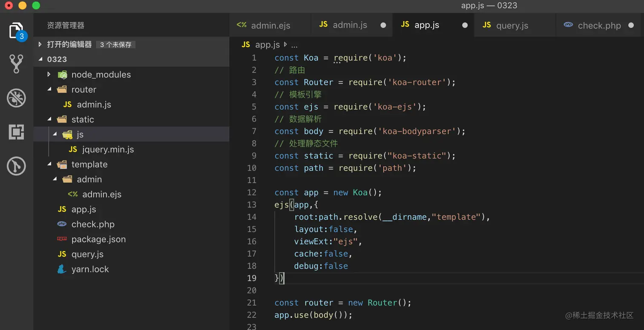Click the JS icon beside jquery.min.js

point(73,149)
